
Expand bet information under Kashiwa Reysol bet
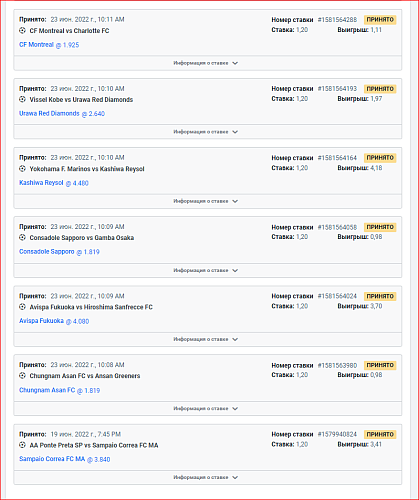(207, 201)
